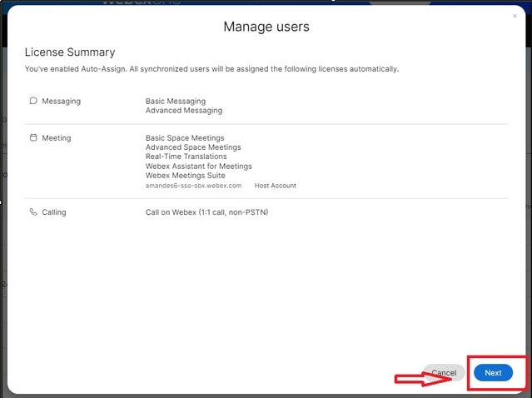
Task: Click the Next button
Action: (493, 372)
